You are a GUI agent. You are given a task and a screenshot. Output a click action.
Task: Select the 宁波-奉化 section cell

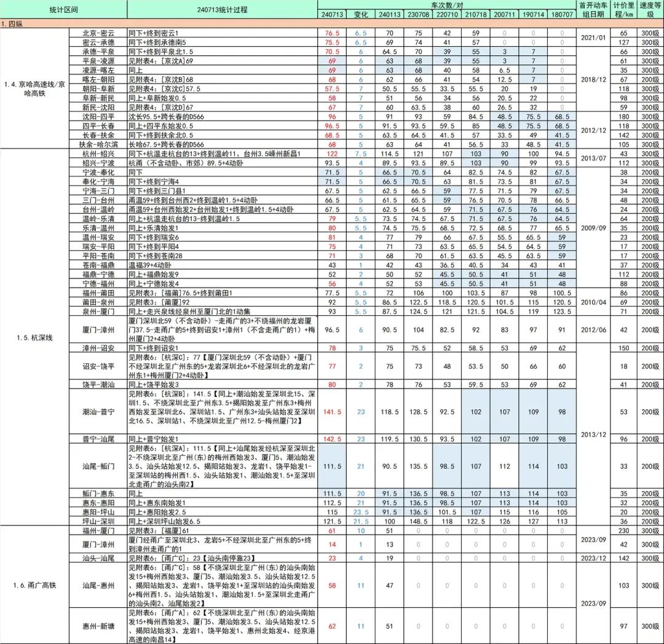coord(98,172)
